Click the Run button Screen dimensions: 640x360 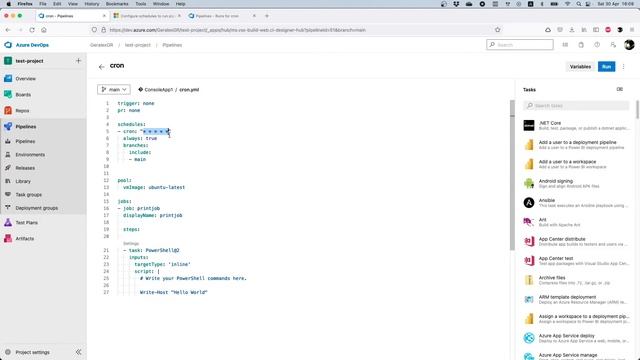607,67
